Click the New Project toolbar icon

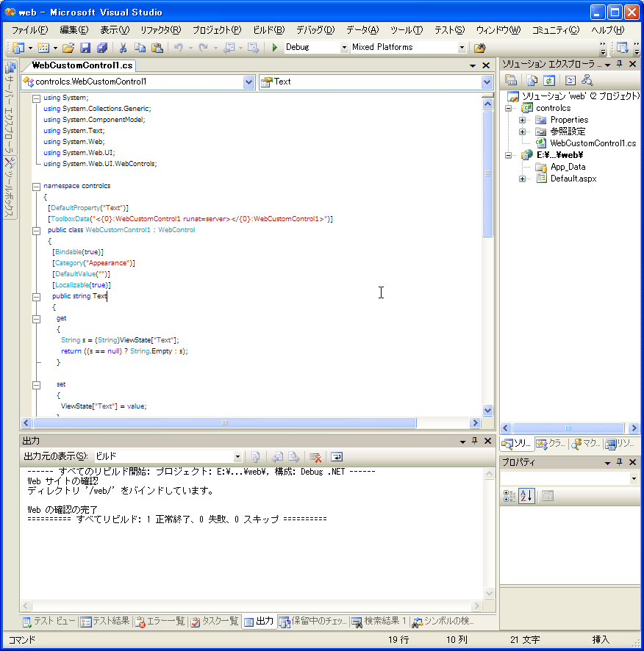(x=18, y=48)
